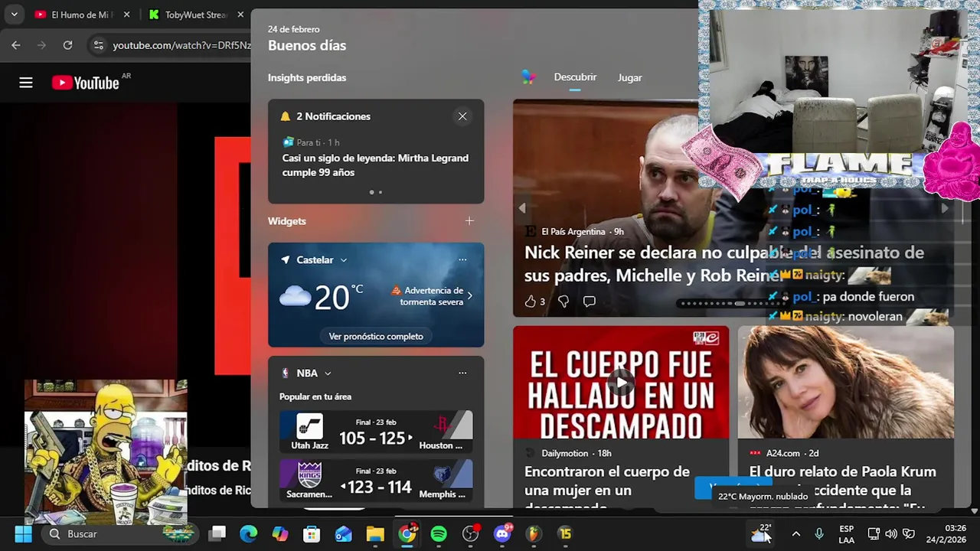This screenshot has width=980, height=551.
Task: Click the weather widget in the taskbar
Action: [761, 533]
